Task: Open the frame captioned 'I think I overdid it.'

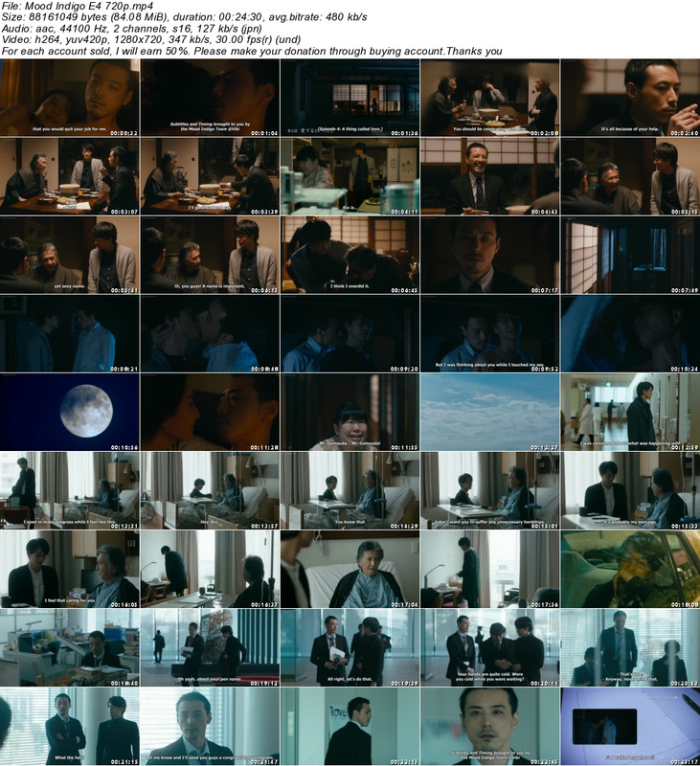Action: (x=350, y=255)
